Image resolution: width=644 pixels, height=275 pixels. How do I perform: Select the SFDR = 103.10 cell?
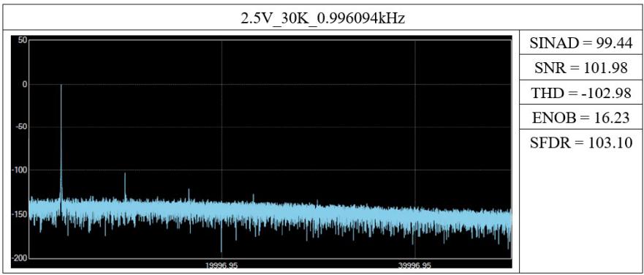click(x=580, y=143)
